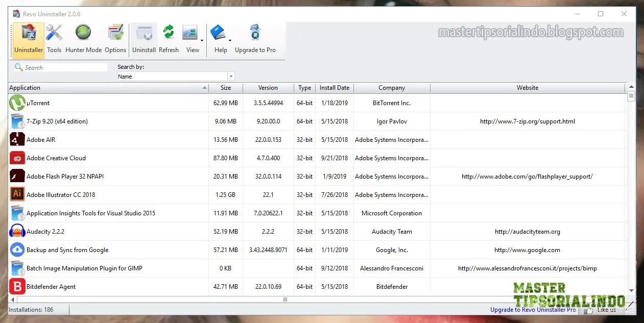Click the Upgrade to Pro toolbar icon
The image size is (644, 323).
[x=255, y=33]
